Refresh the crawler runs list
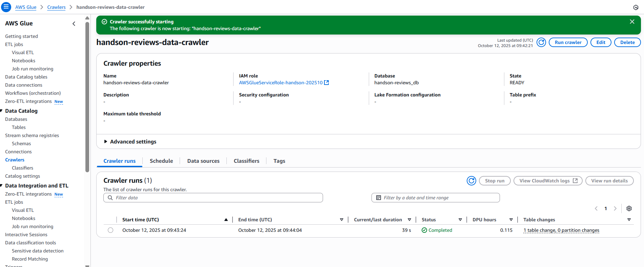The image size is (644, 267). click(471, 181)
